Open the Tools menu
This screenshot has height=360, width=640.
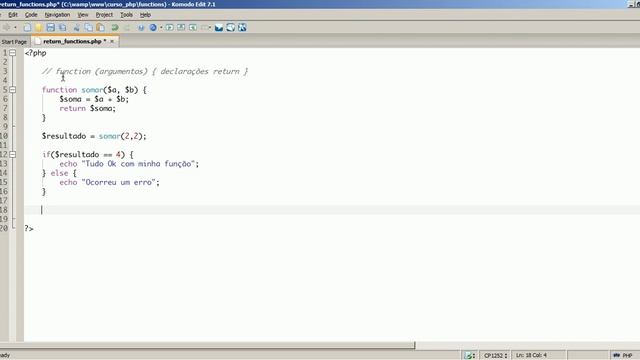click(x=127, y=15)
